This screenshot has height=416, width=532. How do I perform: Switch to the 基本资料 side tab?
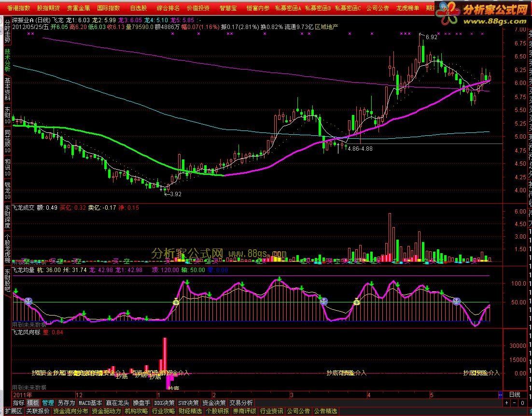(x=7, y=89)
